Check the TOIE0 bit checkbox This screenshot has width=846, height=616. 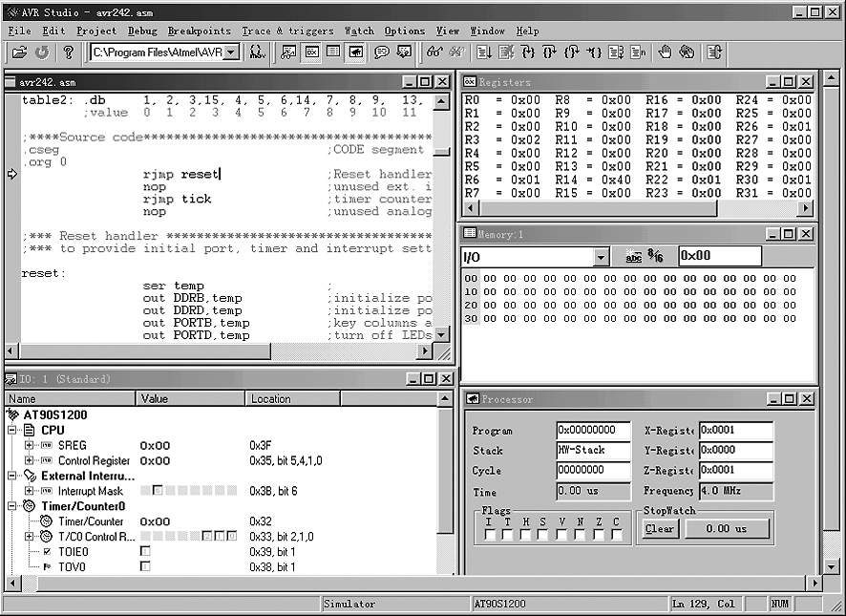(x=145, y=552)
